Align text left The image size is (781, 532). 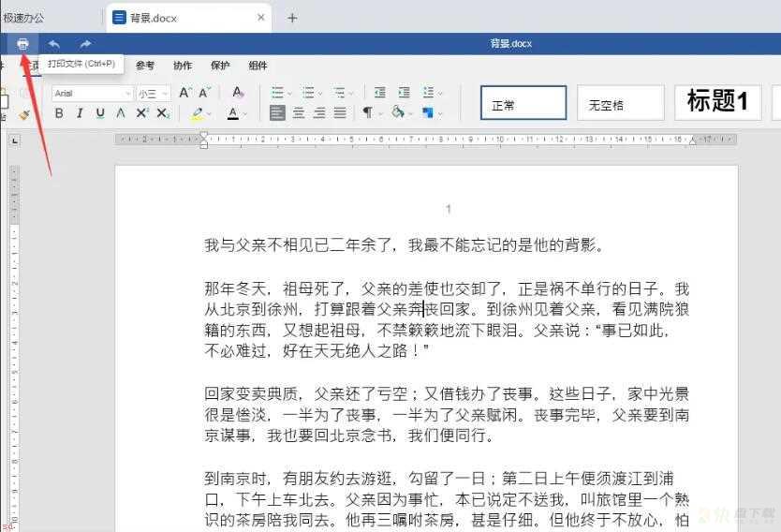277,113
